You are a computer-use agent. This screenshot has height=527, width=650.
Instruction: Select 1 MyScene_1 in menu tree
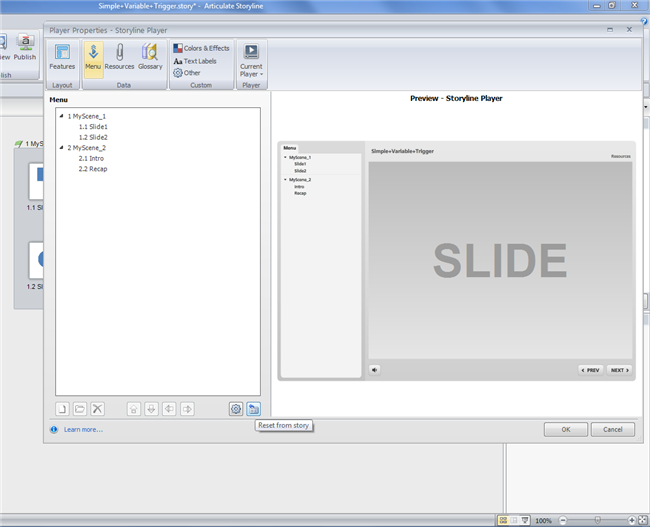pos(87,117)
